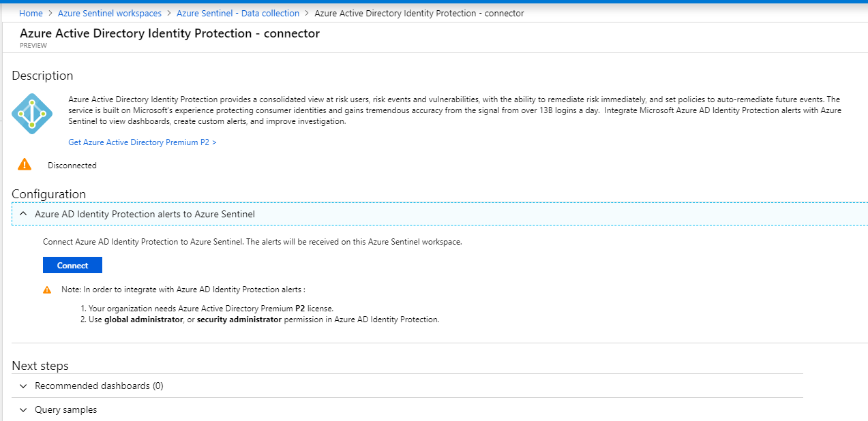Go to Home in the breadcrumb
Image resolution: width=868 pixels, height=421 pixels.
pos(31,14)
